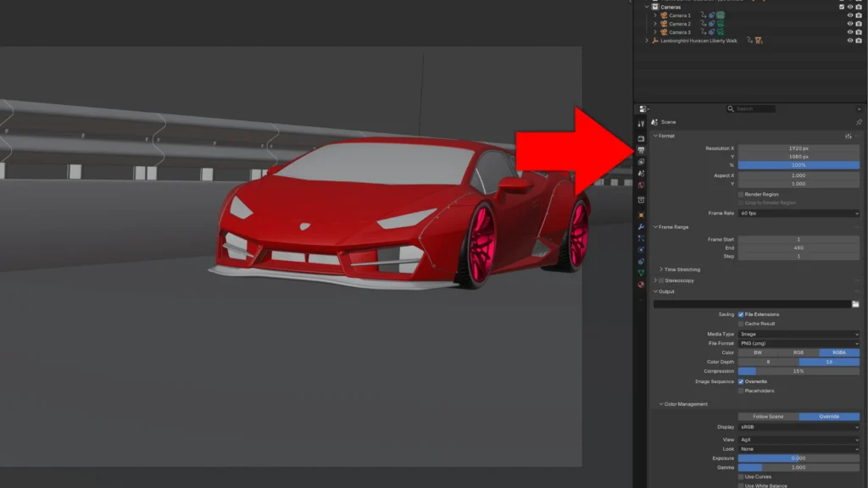This screenshot has width=868, height=488.
Task: Open the properties editor type dropdown
Action: pos(644,109)
